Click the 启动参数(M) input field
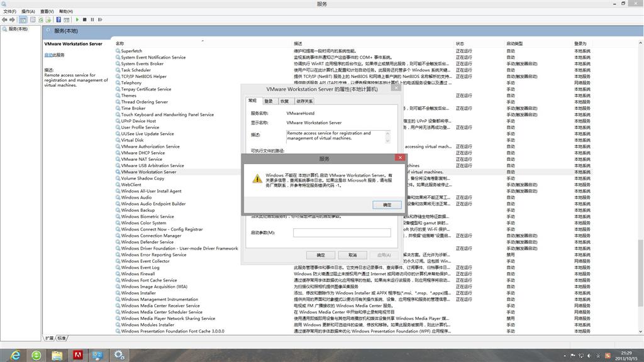This screenshot has width=644, height=362. point(341,233)
